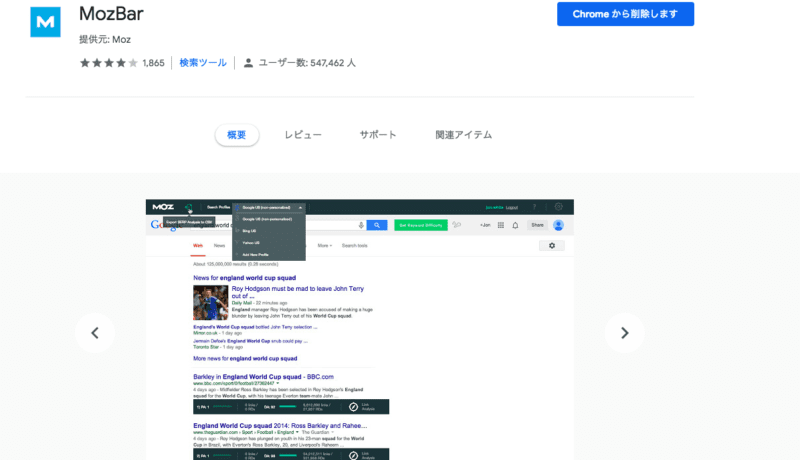This screenshot has height=460, width=800.
Task: Open the Google US profile dropdown in preview
Action: click(x=269, y=208)
